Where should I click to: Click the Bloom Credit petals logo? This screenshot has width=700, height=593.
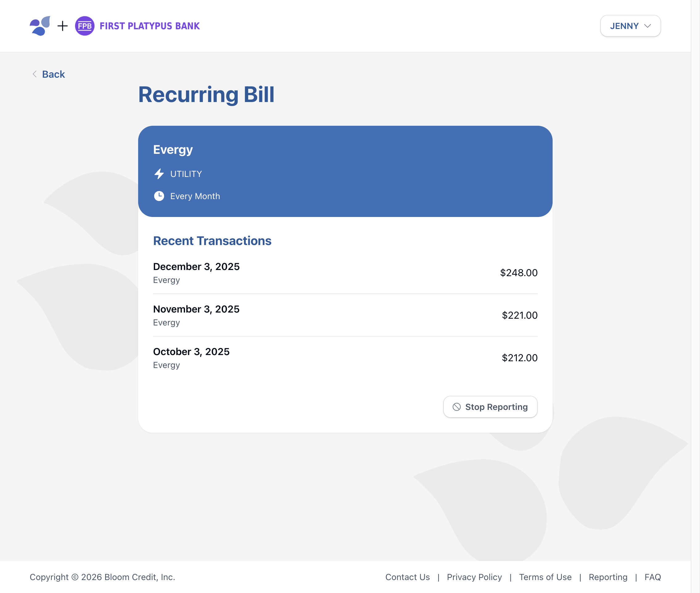pos(40,26)
